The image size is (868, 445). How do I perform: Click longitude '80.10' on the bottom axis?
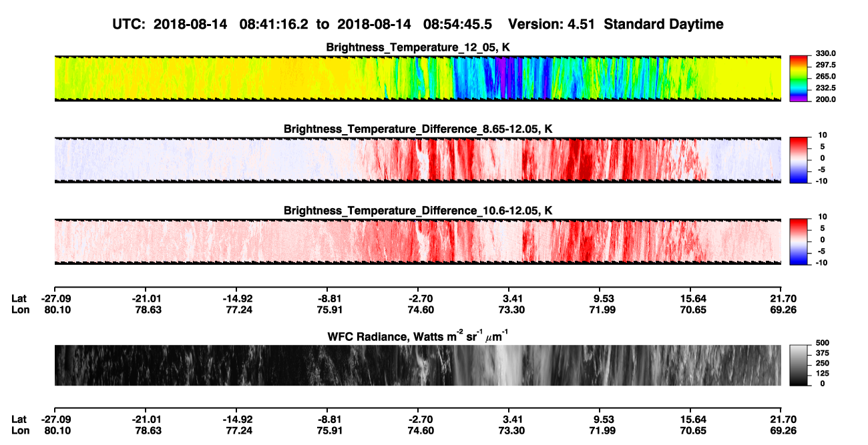58,430
